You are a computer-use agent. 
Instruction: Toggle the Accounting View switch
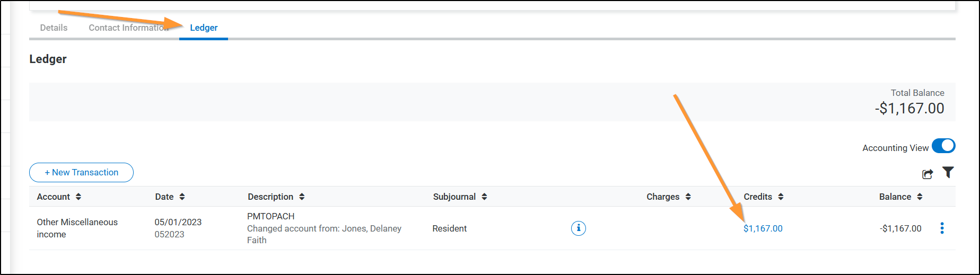pyautogui.click(x=943, y=146)
